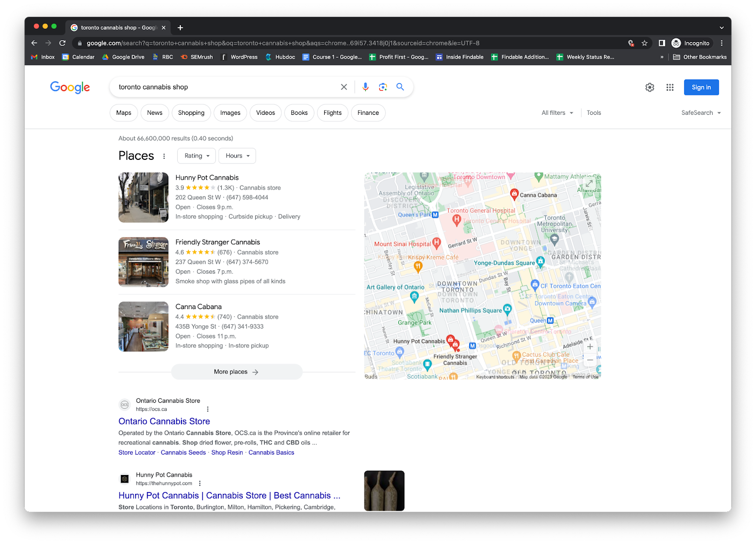Start voice search with the microphone icon

365,87
